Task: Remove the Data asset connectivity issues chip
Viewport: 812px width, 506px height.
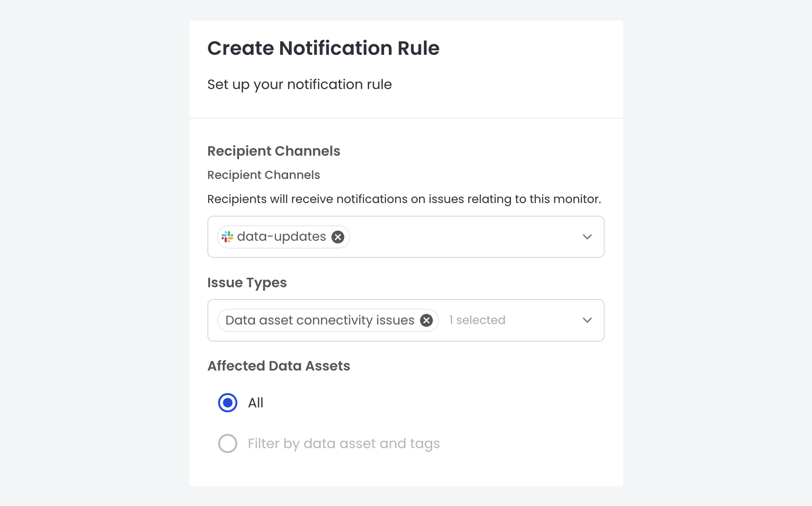Action: click(x=426, y=320)
